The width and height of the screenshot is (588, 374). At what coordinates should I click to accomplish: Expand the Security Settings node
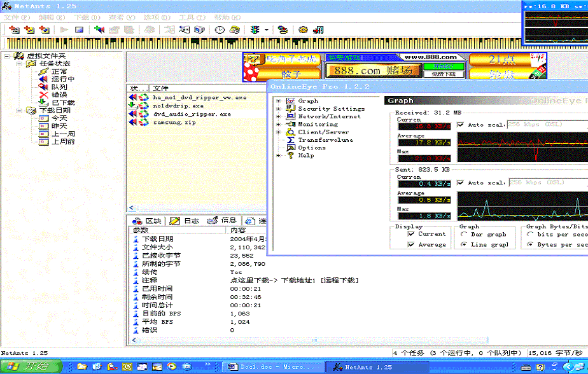pyautogui.click(x=278, y=109)
